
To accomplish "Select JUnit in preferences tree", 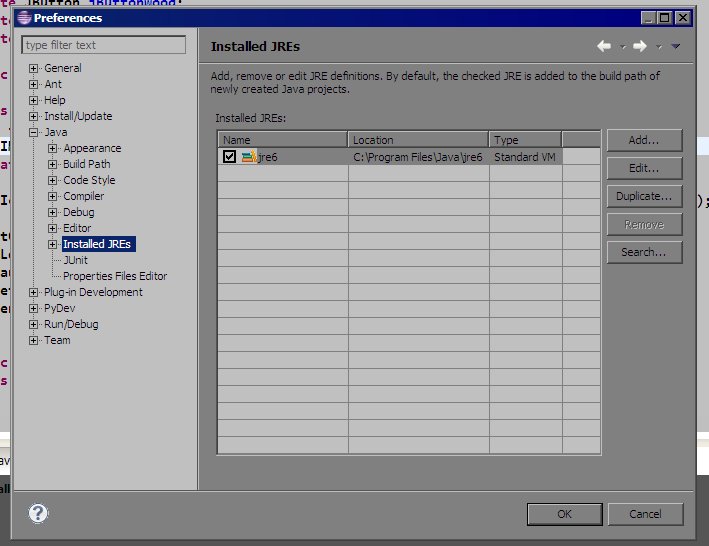I will (76, 260).
